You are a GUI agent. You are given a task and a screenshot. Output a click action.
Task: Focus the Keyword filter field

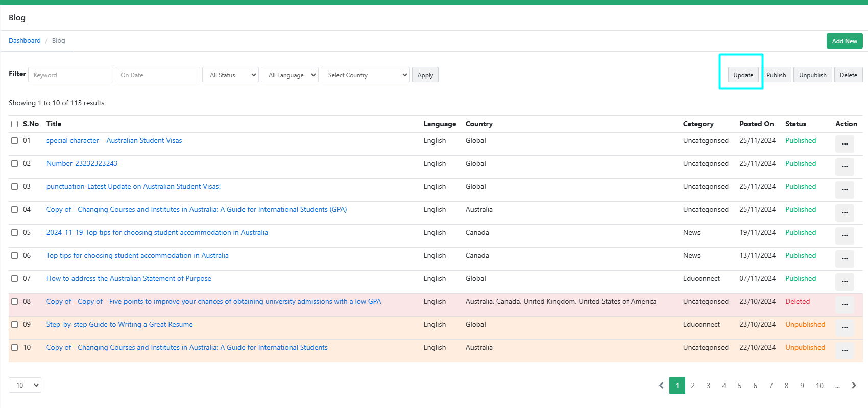tap(70, 75)
